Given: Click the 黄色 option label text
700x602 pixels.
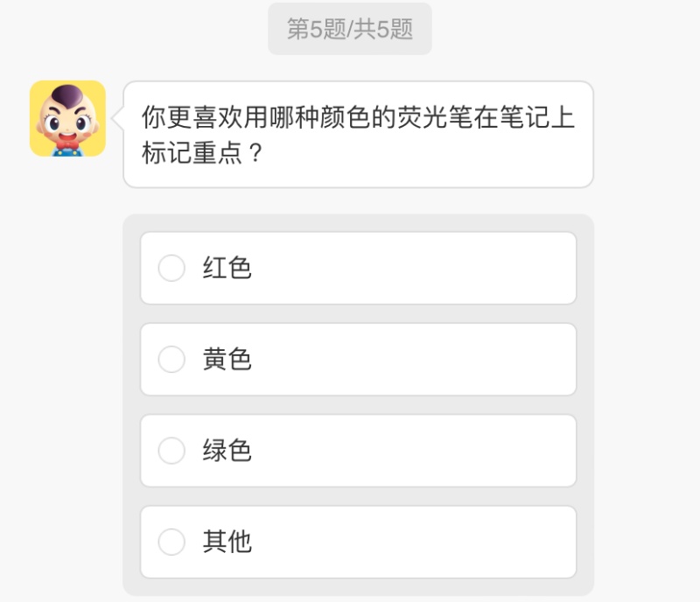Looking at the screenshot, I should 227,359.
